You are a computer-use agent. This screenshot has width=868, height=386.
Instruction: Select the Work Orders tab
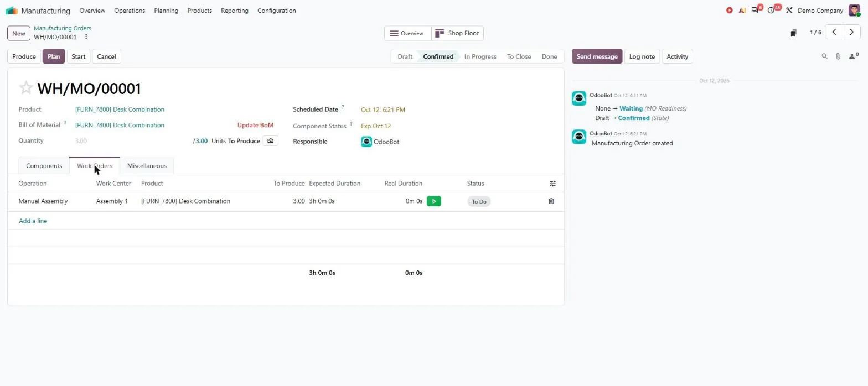click(95, 166)
